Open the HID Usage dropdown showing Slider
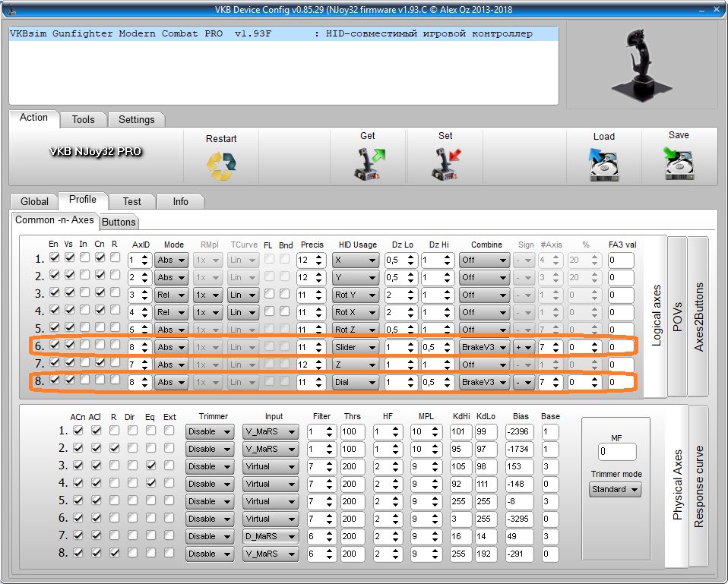Image resolution: width=728 pixels, height=584 pixels. (356, 347)
